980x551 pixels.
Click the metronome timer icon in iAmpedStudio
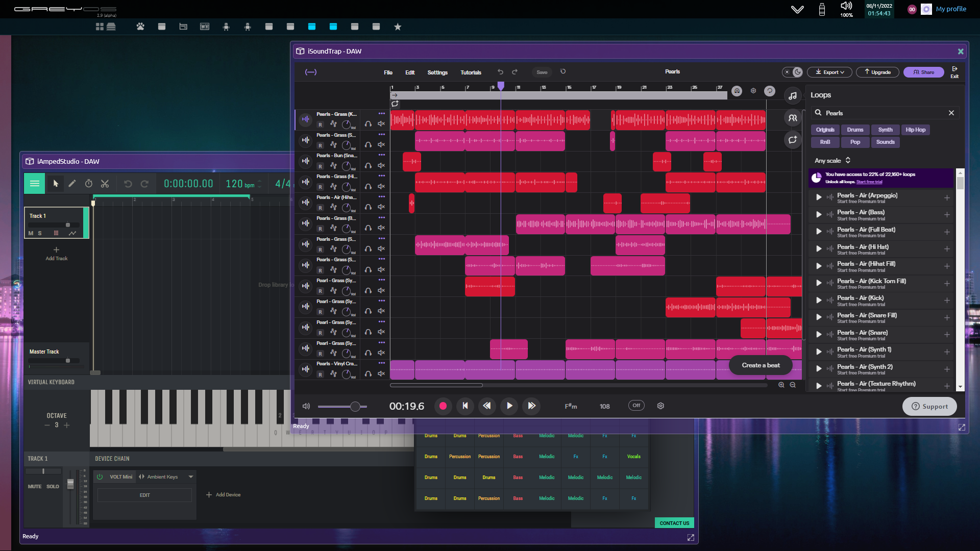(x=88, y=184)
